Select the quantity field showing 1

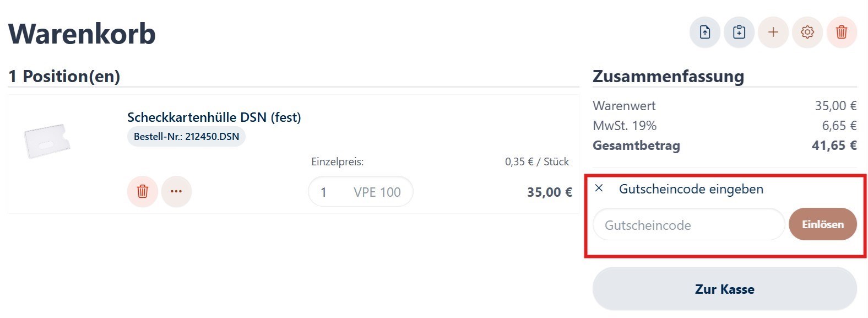[324, 192]
